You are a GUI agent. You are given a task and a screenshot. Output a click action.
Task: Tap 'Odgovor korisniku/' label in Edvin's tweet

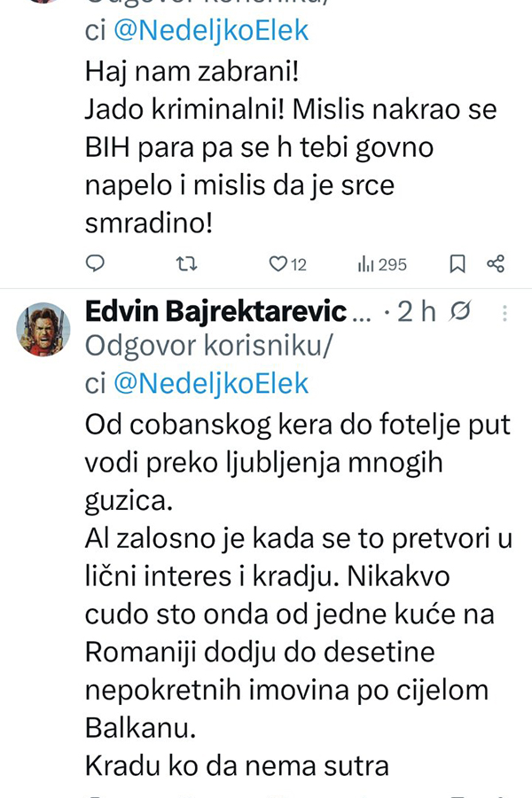(208, 348)
